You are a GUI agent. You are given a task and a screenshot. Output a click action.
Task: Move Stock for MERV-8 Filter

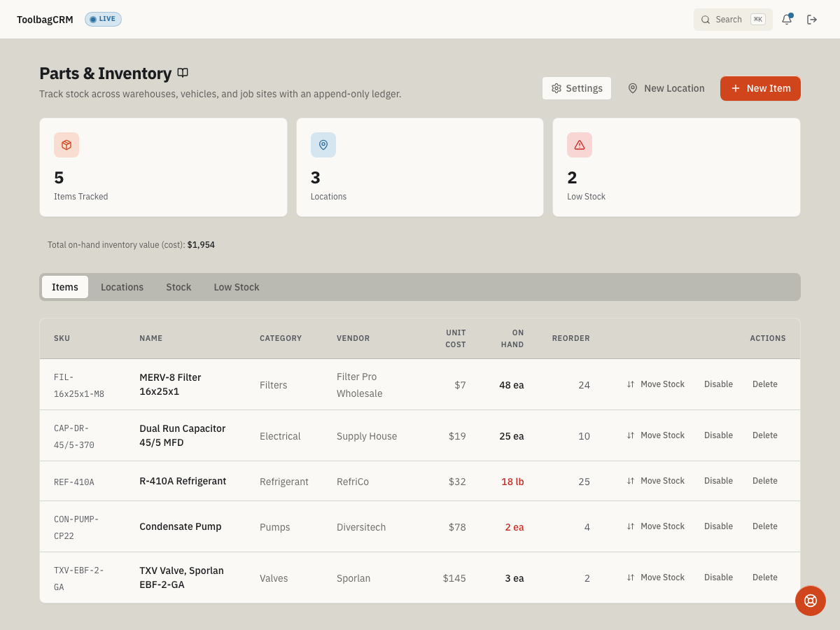click(655, 384)
